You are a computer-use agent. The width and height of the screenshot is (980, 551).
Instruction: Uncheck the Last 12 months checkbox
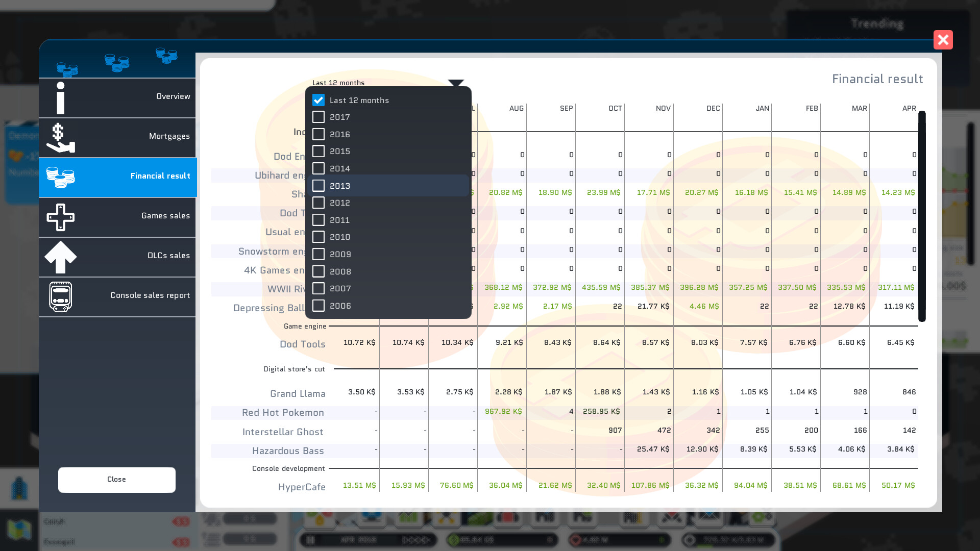(x=318, y=100)
